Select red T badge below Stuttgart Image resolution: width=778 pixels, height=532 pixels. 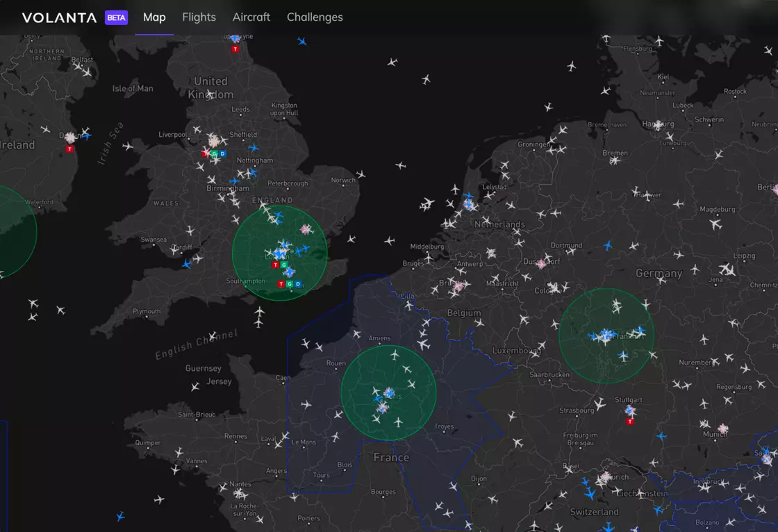click(630, 422)
